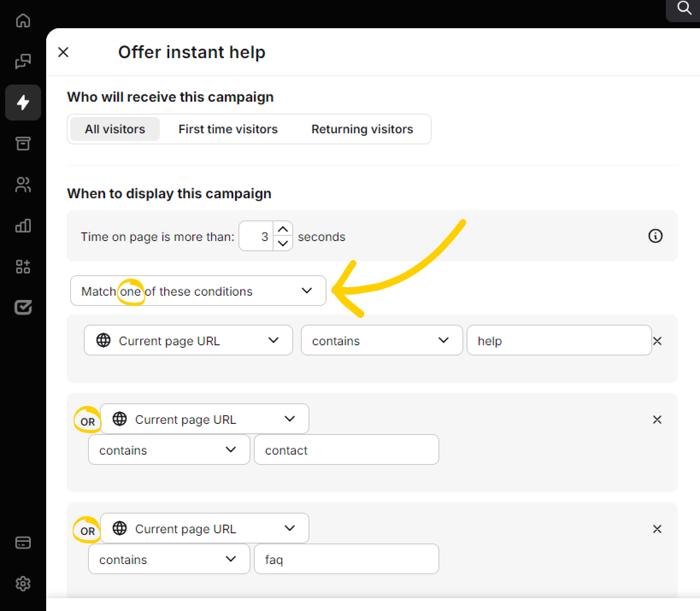
Task: Open the Contacts people icon in sidebar
Action: 23,184
